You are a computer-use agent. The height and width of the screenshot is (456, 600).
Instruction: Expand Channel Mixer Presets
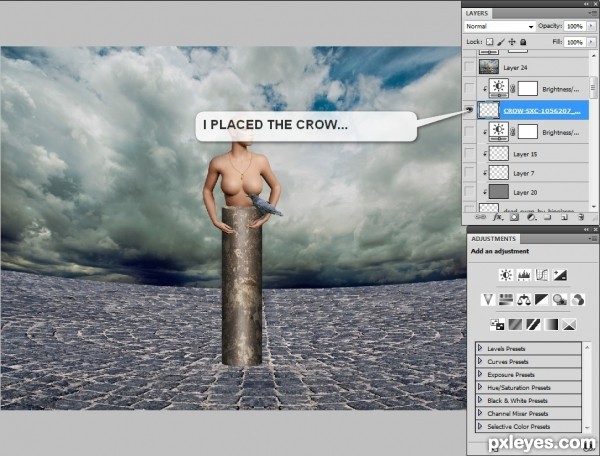pyautogui.click(x=480, y=413)
